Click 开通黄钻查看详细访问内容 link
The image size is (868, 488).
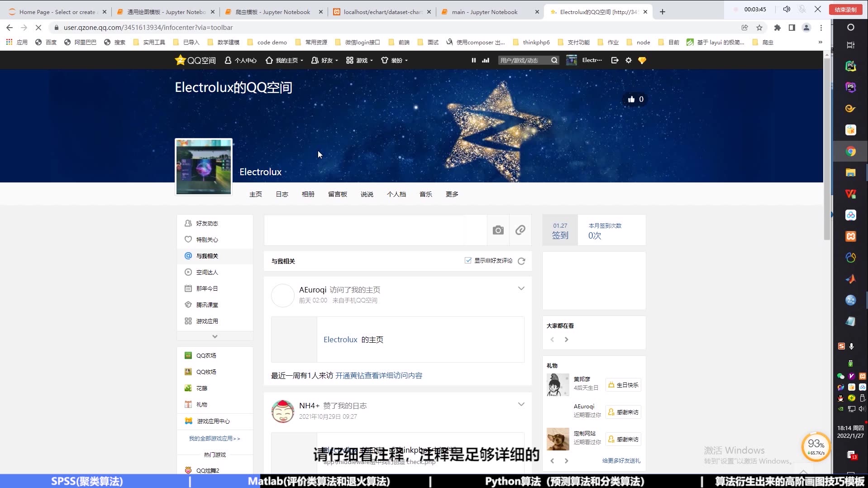point(379,376)
